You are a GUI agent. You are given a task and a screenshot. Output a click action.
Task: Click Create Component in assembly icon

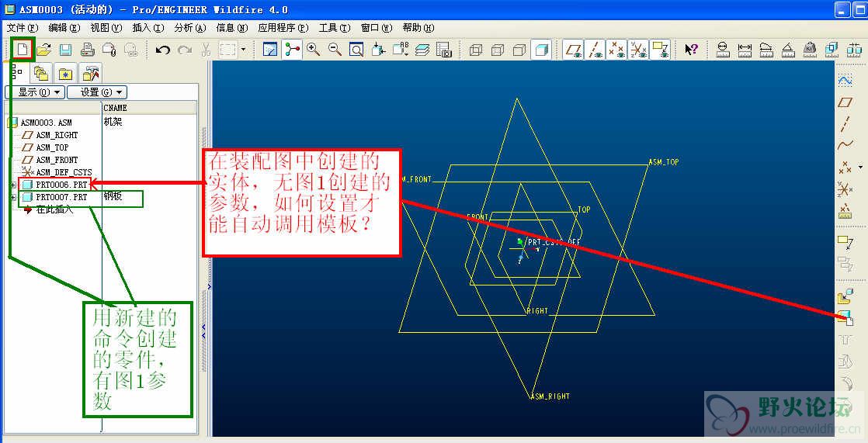click(845, 319)
